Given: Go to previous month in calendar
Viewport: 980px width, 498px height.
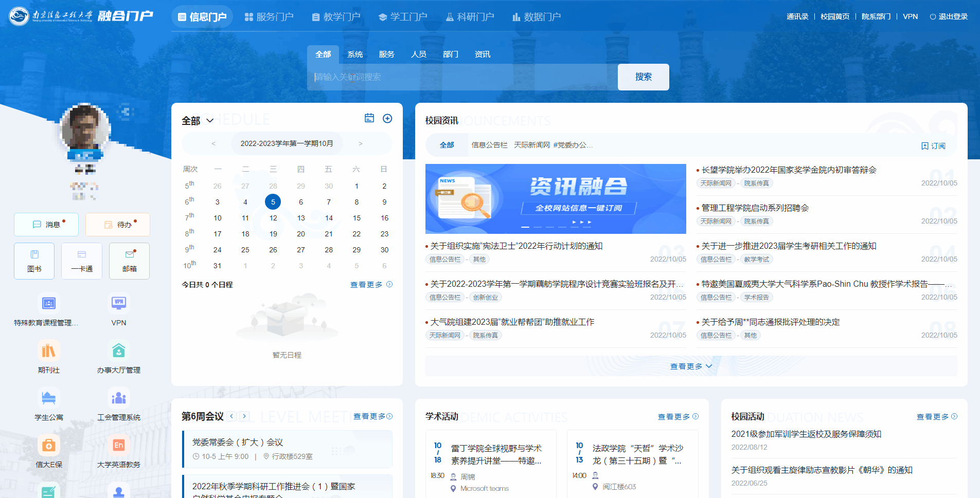Looking at the screenshot, I should [x=213, y=143].
